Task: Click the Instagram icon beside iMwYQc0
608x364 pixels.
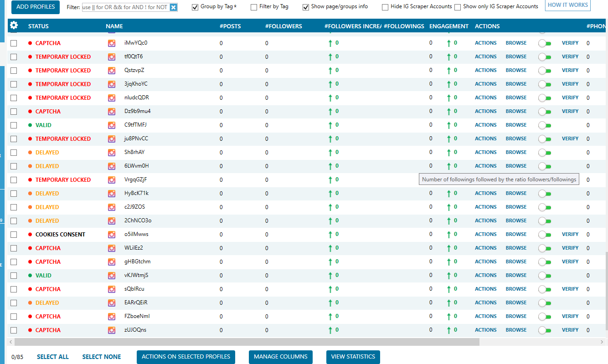Action: 112,43
